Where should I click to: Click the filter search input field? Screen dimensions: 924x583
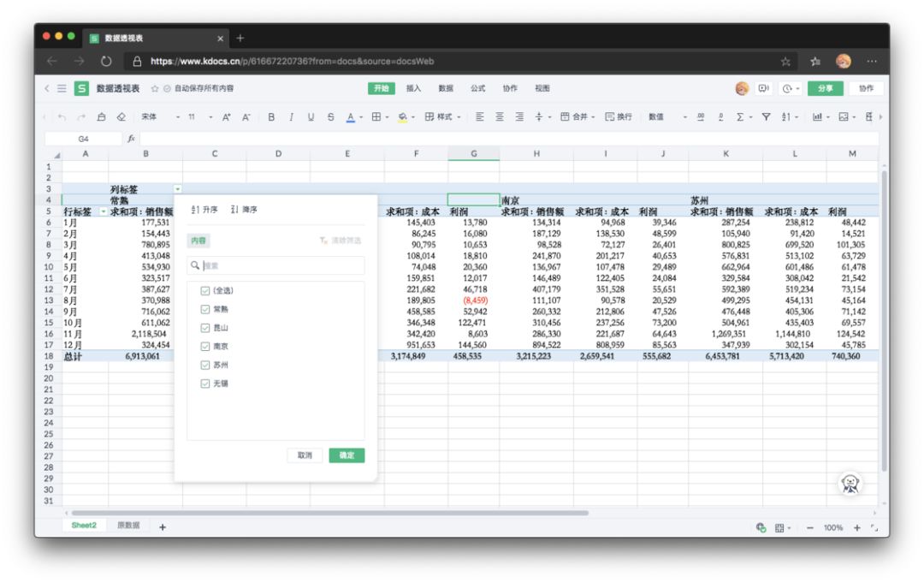tap(275, 266)
